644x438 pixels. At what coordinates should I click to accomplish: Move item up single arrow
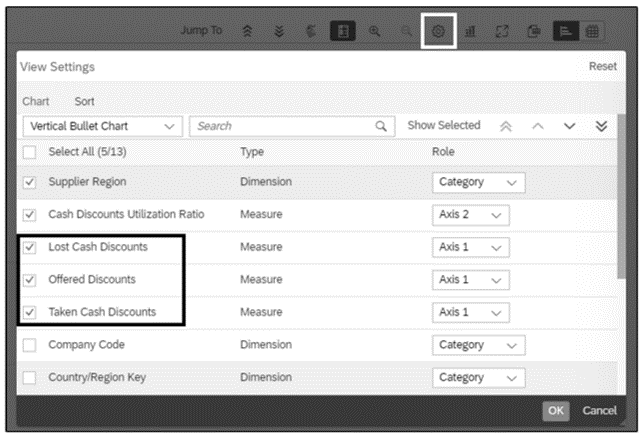(538, 126)
